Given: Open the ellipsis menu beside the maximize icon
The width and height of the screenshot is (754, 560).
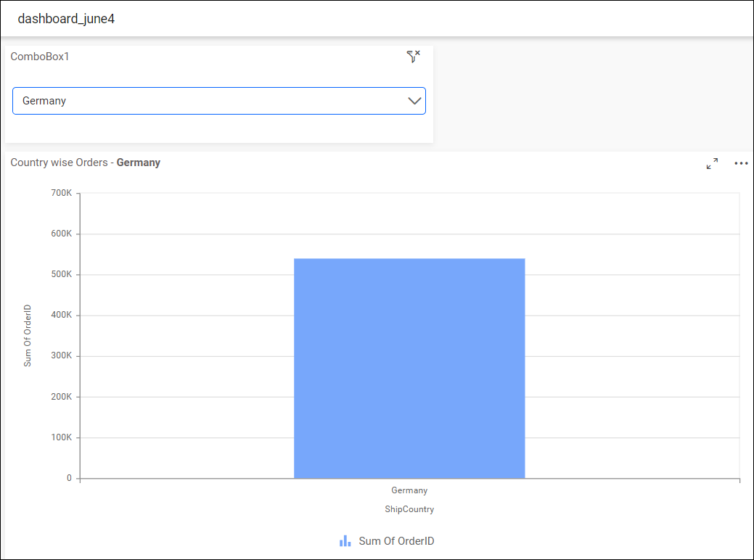Looking at the screenshot, I should click(741, 163).
